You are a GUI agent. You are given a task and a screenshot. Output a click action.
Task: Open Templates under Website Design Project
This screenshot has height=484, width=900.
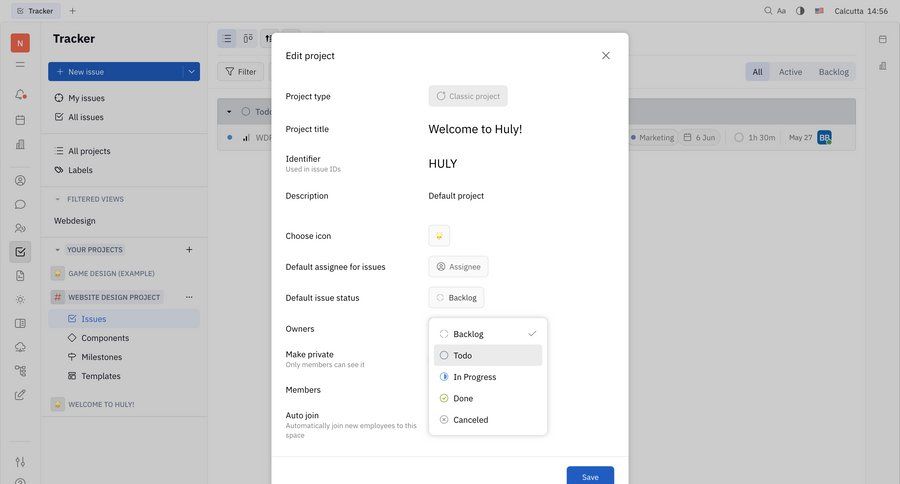click(x=101, y=376)
